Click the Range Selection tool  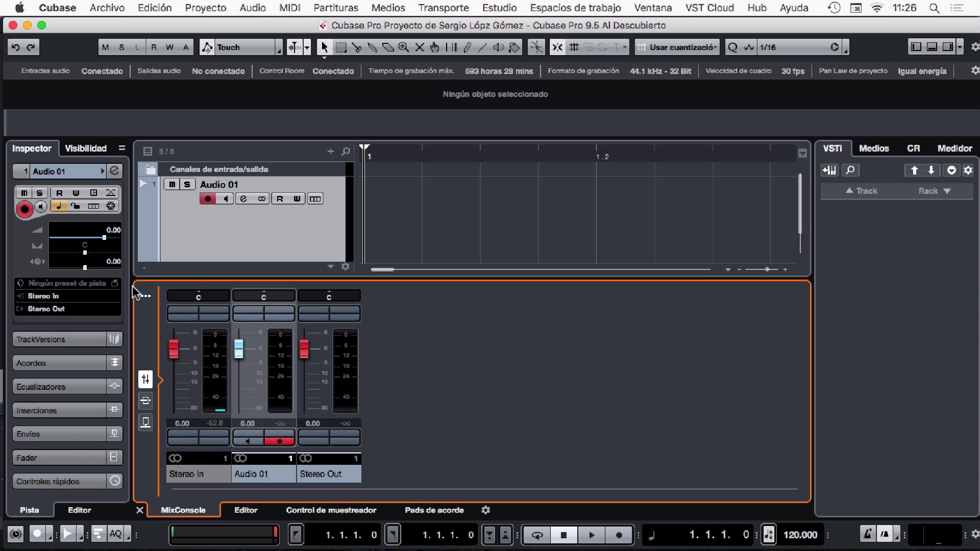341,47
